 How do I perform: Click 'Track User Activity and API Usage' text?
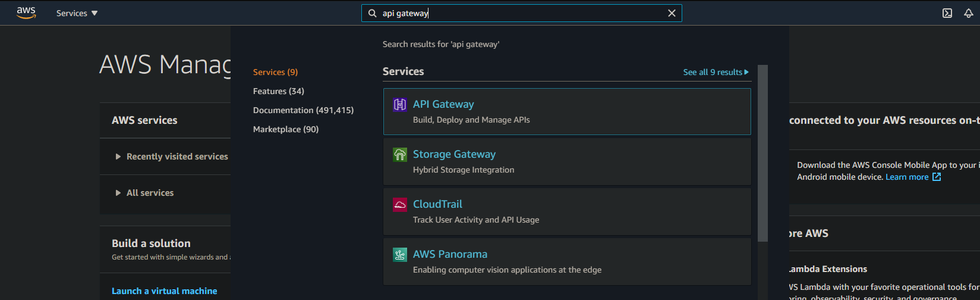coord(476,220)
